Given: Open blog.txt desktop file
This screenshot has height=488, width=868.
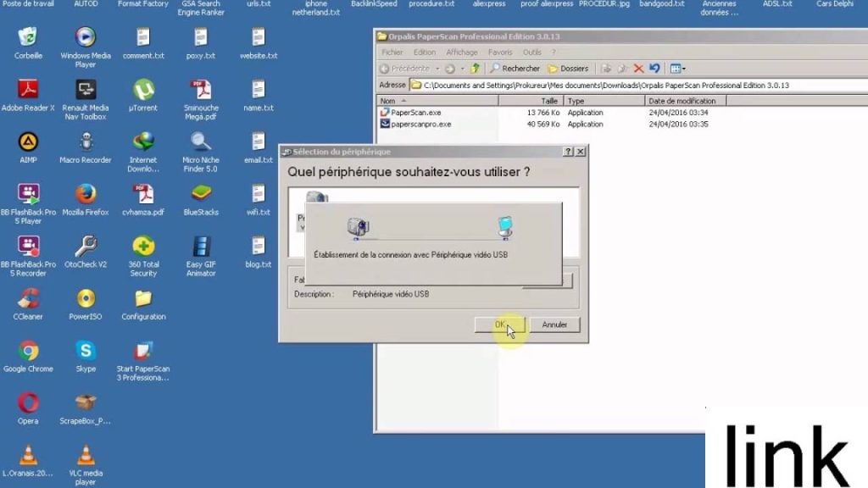Looking at the screenshot, I should coord(258,247).
